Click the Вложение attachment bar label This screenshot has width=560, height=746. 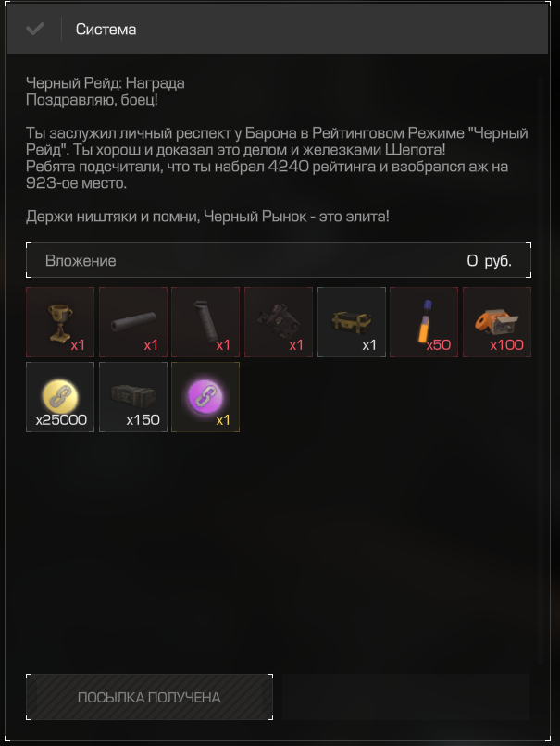coord(81,261)
